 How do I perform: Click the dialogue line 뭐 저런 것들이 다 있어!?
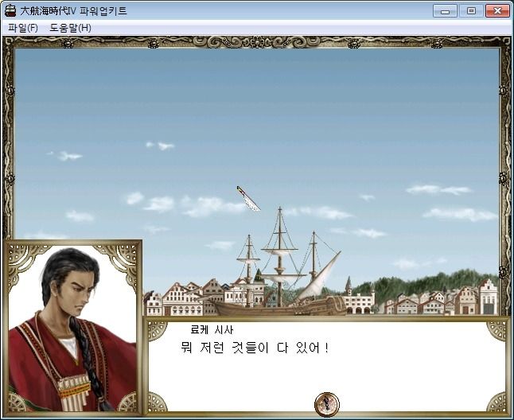[x=255, y=348]
